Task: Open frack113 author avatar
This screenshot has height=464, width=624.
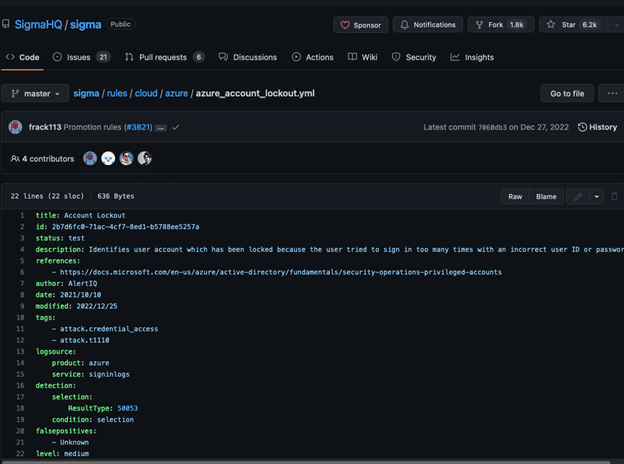Action: [x=15, y=127]
